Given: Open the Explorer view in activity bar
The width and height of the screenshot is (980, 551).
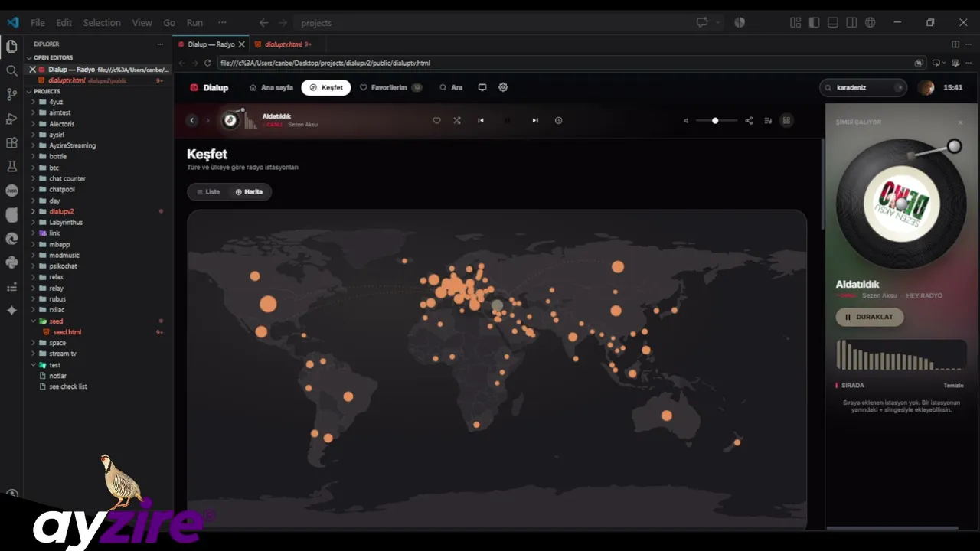Looking at the screenshot, I should 11,47.
